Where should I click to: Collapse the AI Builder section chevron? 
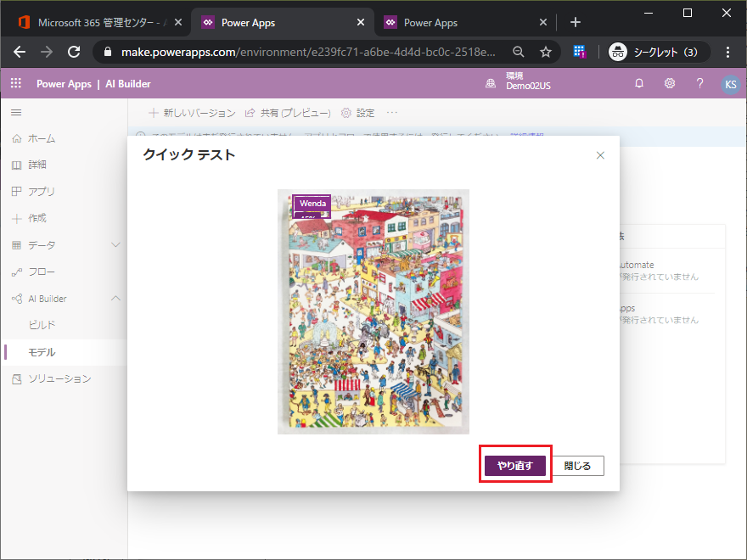pyautogui.click(x=115, y=299)
